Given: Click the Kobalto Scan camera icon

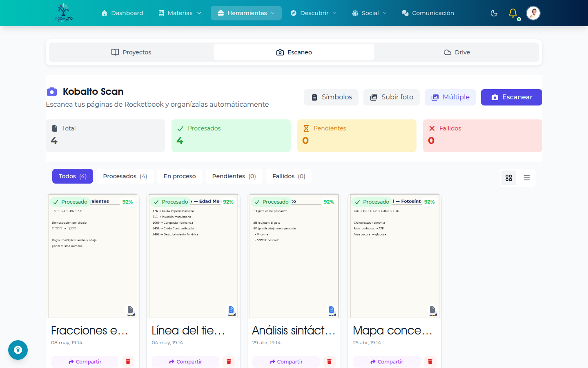Looking at the screenshot, I should (x=52, y=92).
